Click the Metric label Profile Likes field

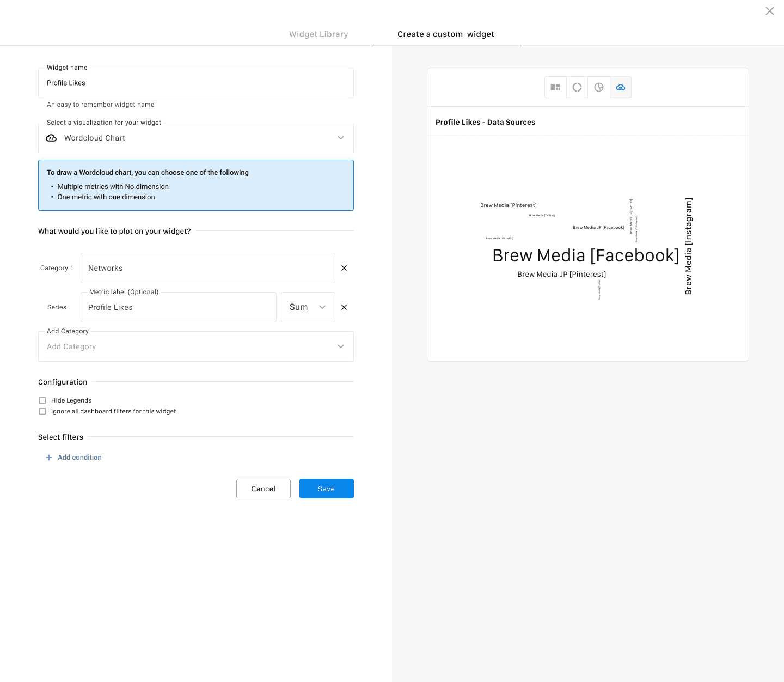(179, 307)
